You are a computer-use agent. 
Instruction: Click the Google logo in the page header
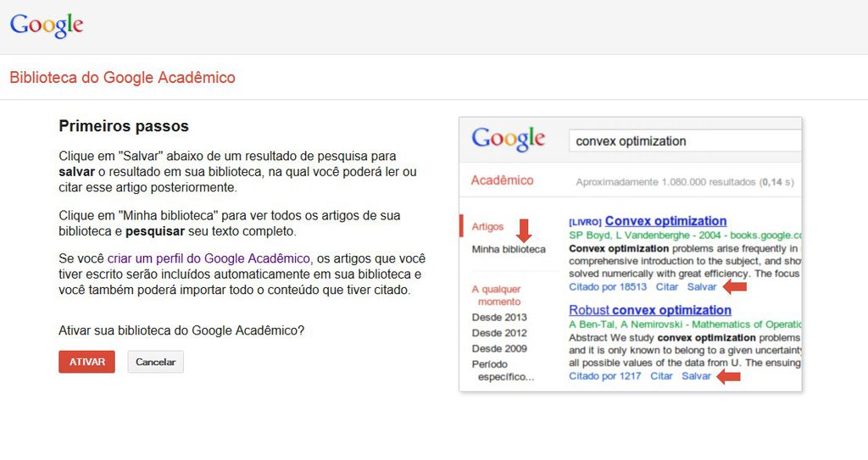pos(47,25)
